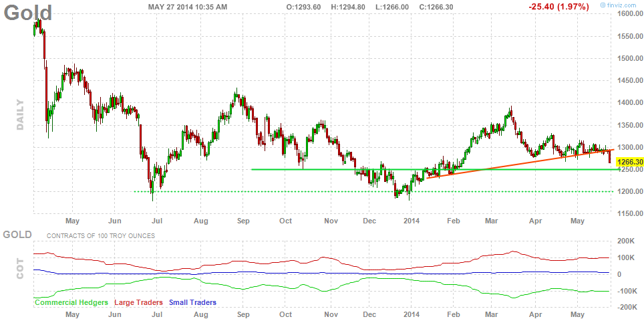Click the low price L:1266.00

391,7
